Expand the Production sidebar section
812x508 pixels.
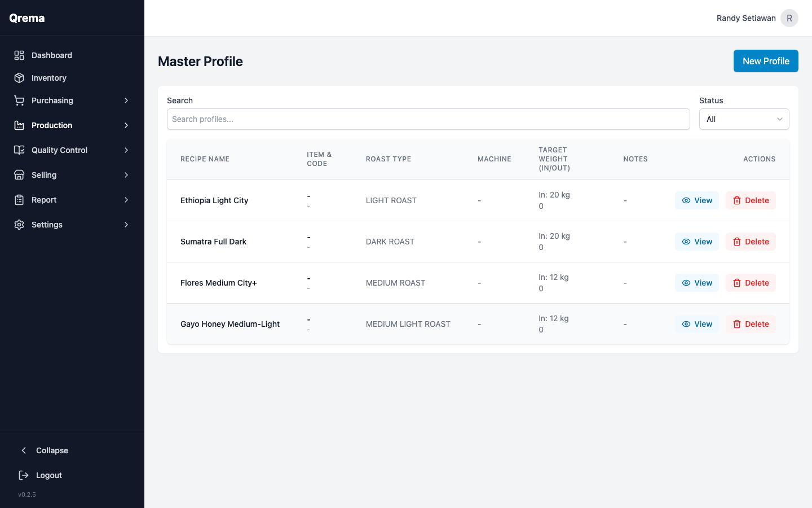point(126,125)
